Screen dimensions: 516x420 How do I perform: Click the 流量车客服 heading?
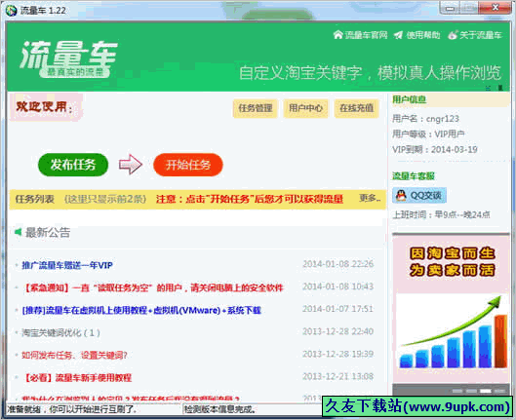414,175
